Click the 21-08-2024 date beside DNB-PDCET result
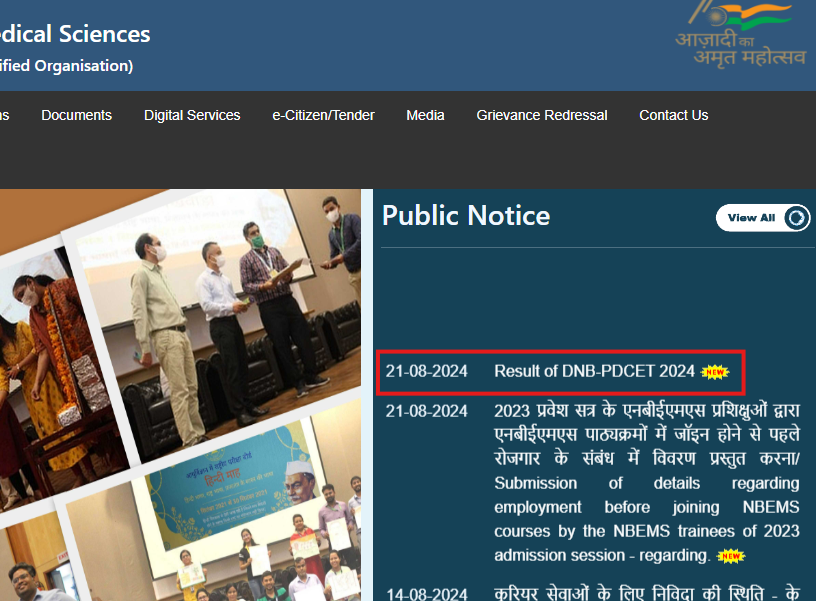Screen dimensions: 816x601 [x=427, y=371]
